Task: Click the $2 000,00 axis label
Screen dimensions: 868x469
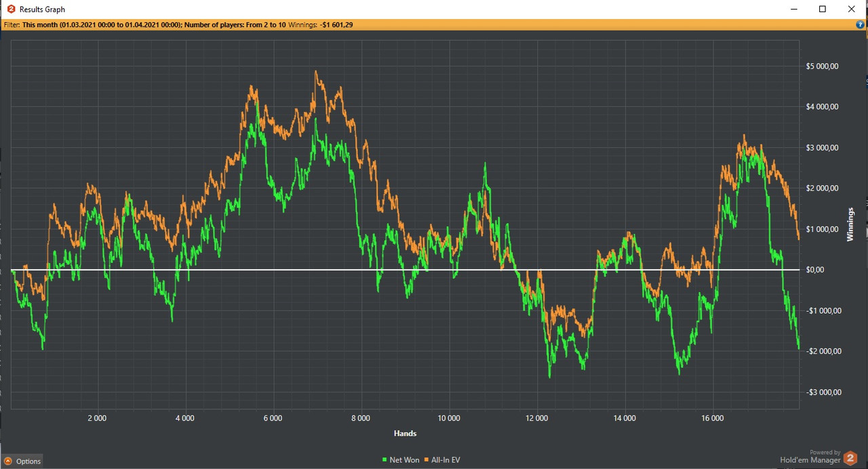Action: (823, 188)
